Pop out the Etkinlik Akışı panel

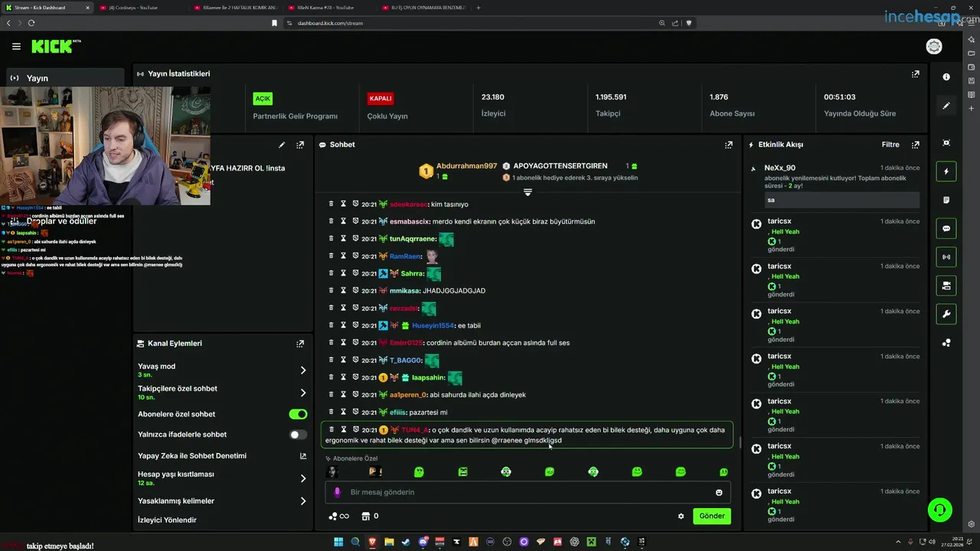pos(915,145)
